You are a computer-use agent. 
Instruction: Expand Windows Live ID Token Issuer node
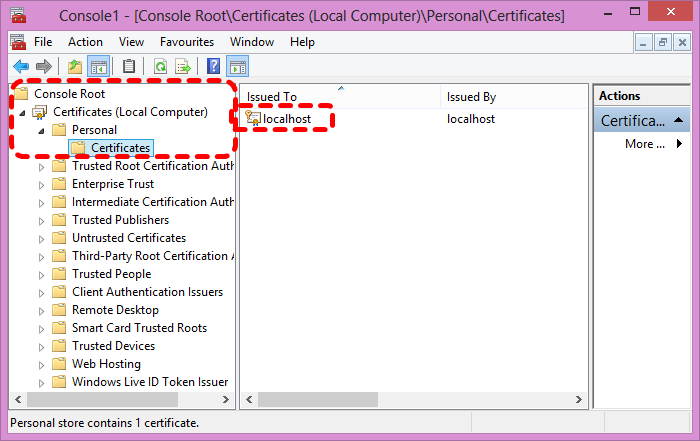coord(41,383)
